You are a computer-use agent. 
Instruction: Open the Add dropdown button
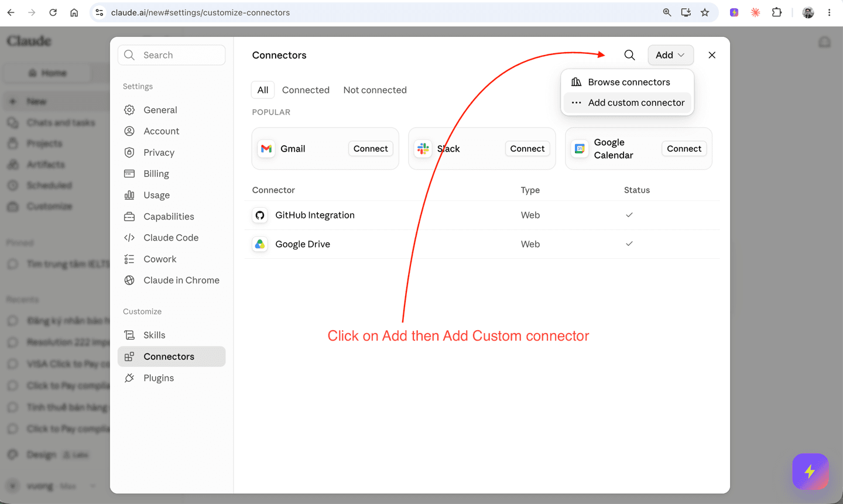pos(670,55)
